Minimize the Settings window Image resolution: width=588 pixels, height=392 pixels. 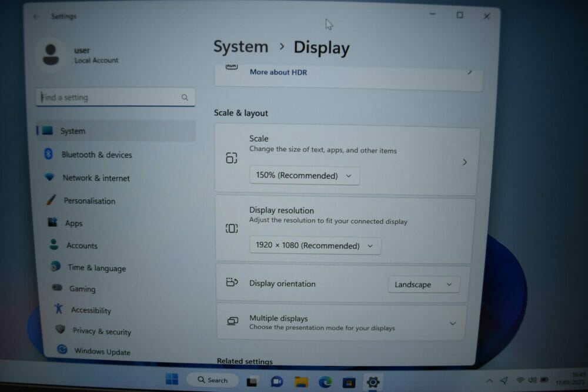click(432, 14)
